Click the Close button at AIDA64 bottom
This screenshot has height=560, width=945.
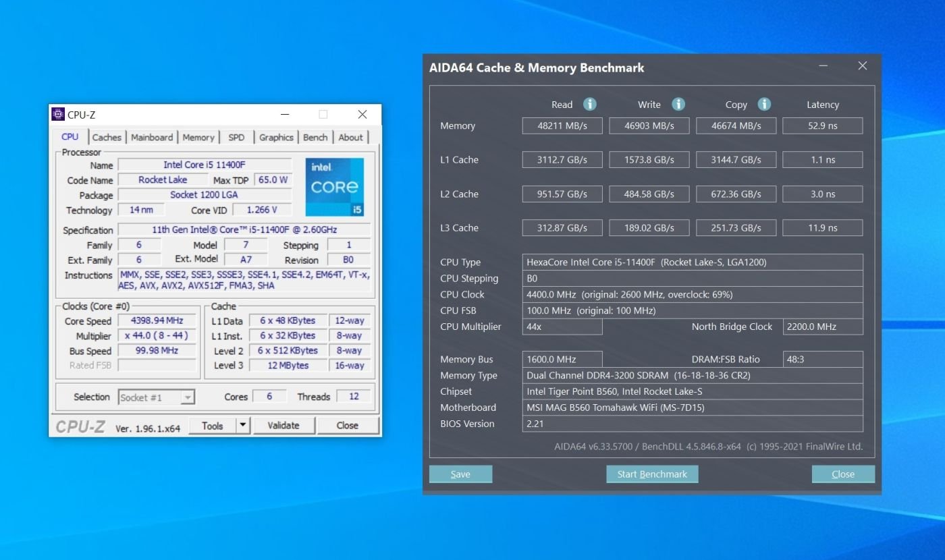(x=843, y=474)
